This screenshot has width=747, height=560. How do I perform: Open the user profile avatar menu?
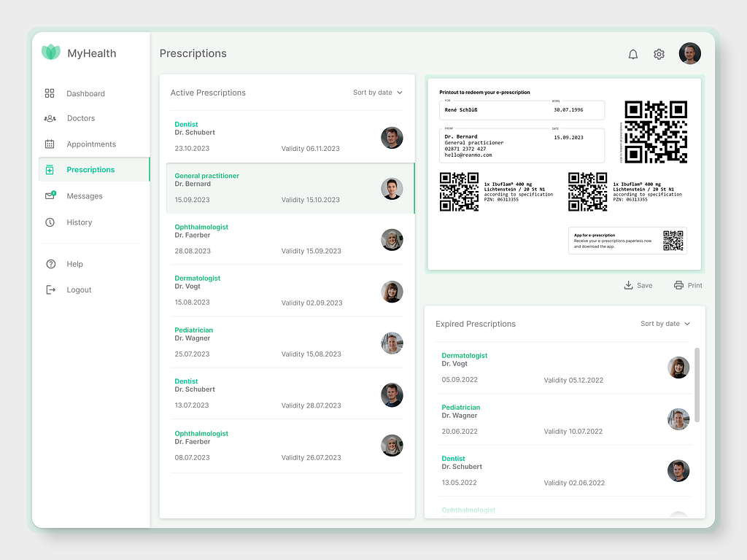(x=689, y=53)
